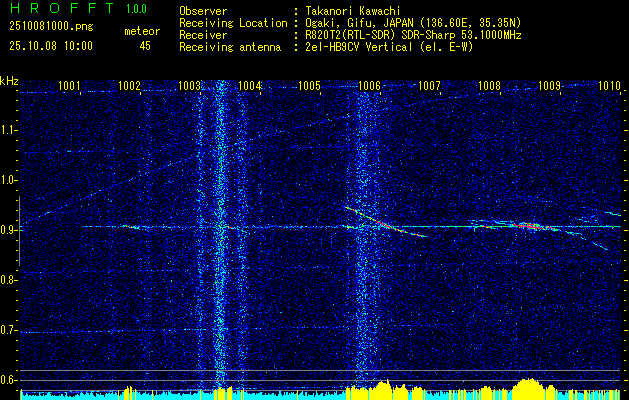
Task: Click the 1009 time axis label
Action: pyautogui.click(x=550, y=85)
